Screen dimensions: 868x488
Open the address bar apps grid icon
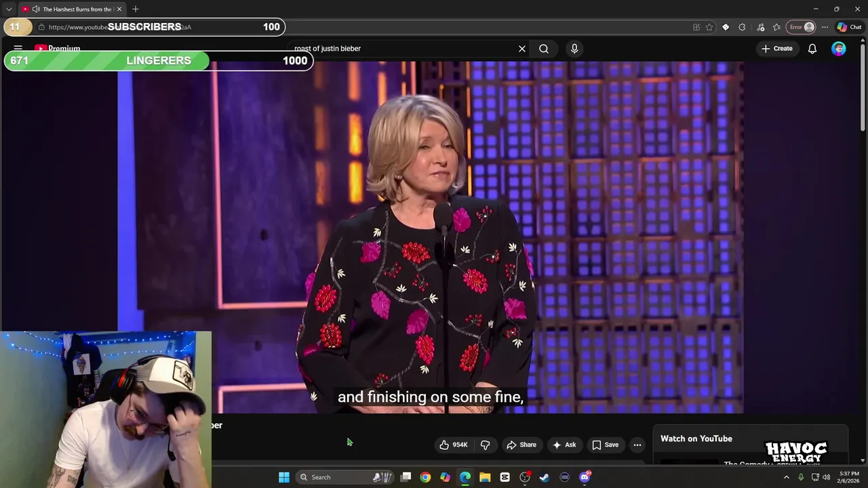tap(696, 27)
